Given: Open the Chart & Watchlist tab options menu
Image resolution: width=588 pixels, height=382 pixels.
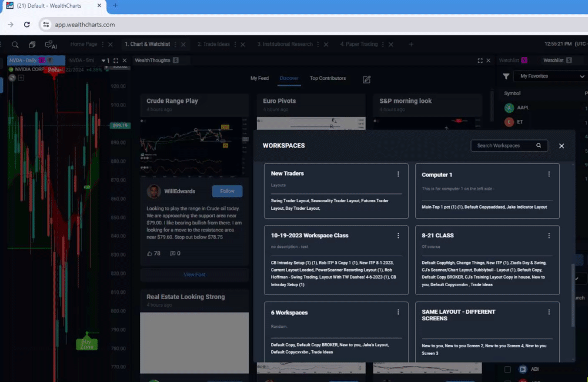Looking at the screenshot, I should 175,44.
